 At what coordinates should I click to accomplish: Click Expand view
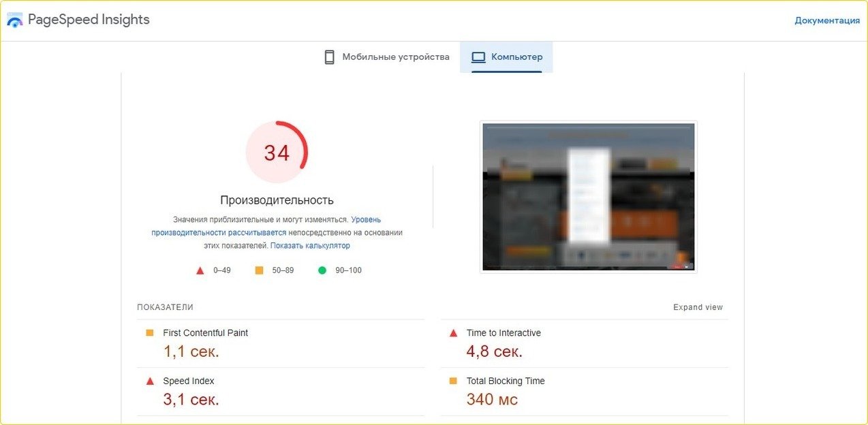point(698,307)
